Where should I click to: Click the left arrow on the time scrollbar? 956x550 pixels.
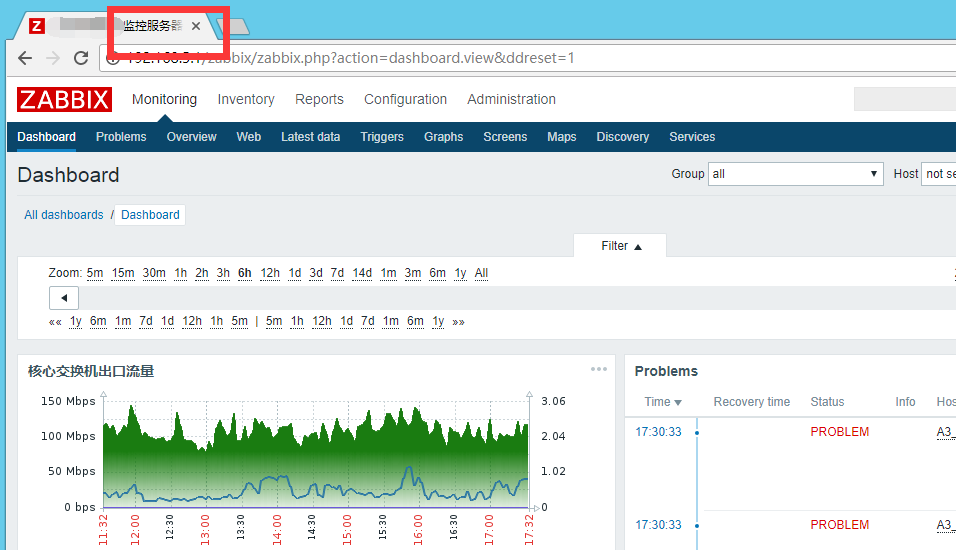pyautogui.click(x=64, y=298)
